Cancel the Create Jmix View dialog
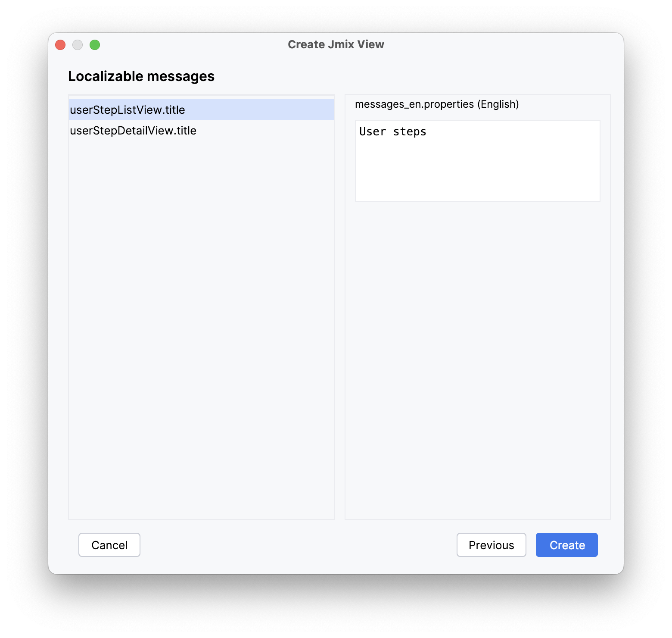The image size is (672, 638). (x=109, y=545)
